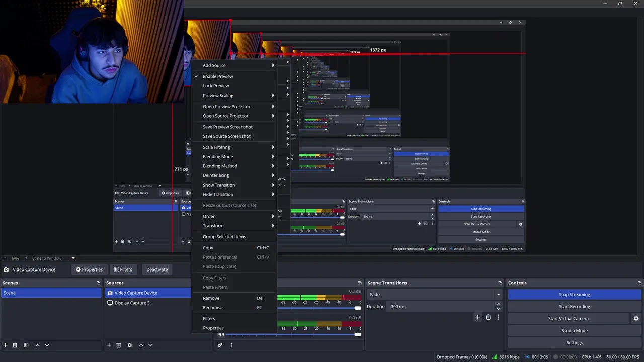644x362 pixels.
Task: Open Properties in the source toolbar
Action: (89, 269)
